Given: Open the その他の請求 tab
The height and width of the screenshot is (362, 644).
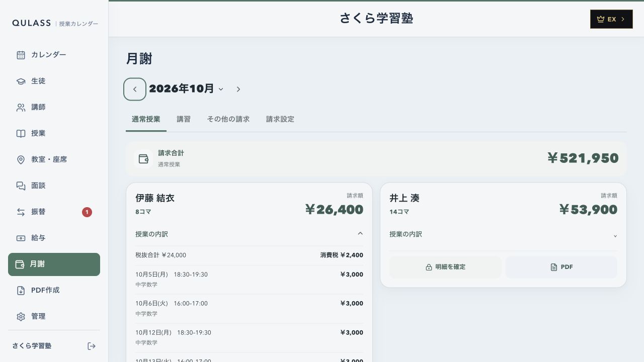Looking at the screenshot, I should point(228,119).
